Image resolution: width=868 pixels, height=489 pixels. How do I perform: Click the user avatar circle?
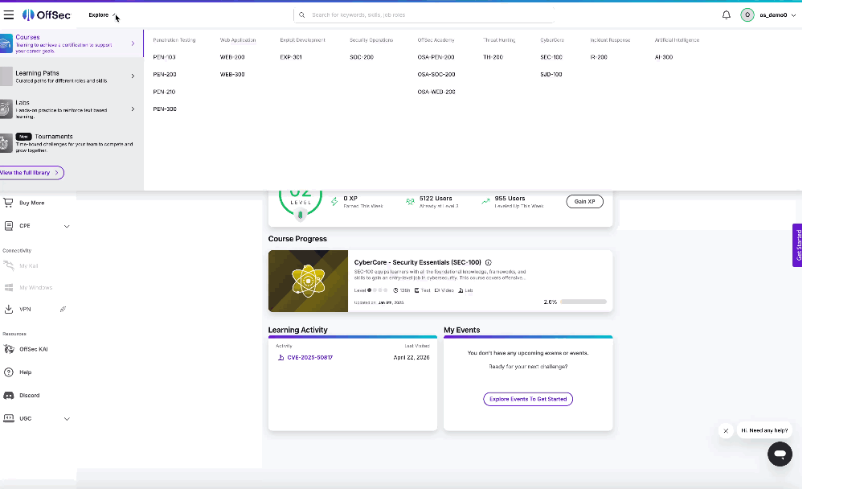pos(747,15)
